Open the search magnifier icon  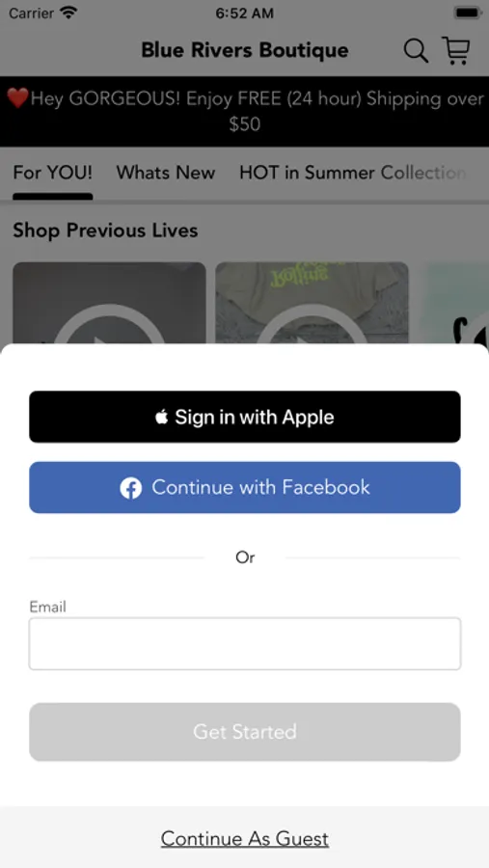416,51
